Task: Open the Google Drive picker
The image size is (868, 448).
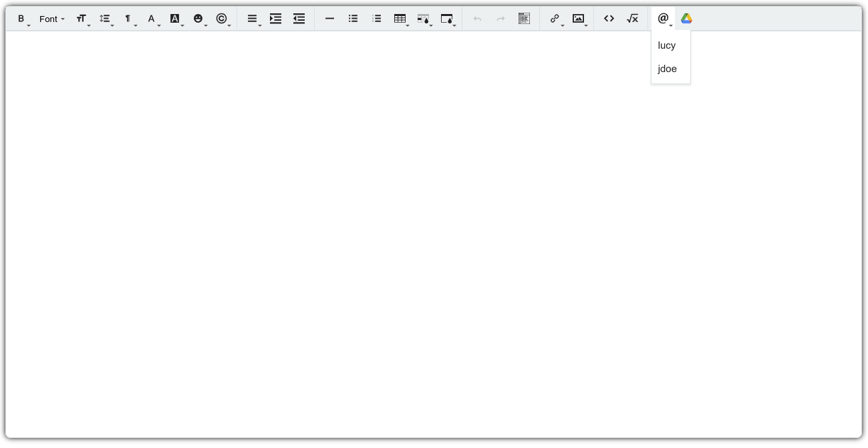Action: click(686, 19)
